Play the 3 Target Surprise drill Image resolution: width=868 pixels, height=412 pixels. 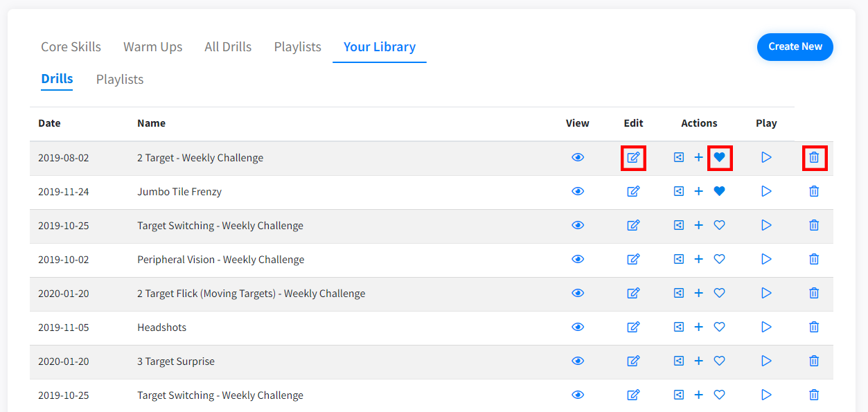pyautogui.click(x=766, y=361)
